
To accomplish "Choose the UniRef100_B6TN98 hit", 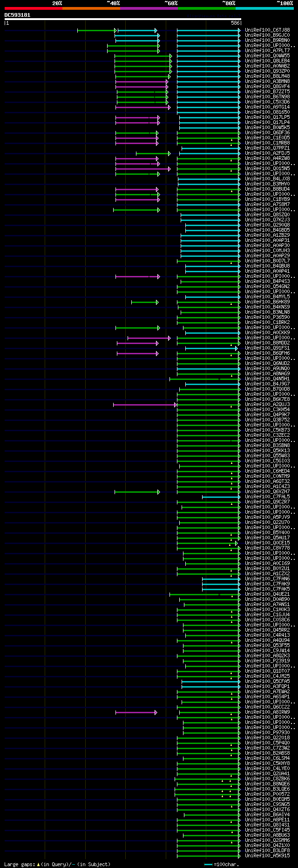I will 267,97.
